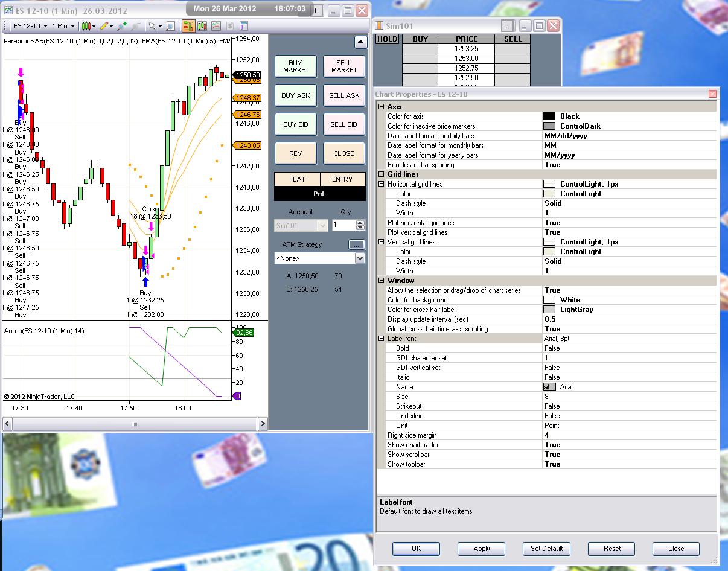The width and height of the screenshot is (728, 571).
Task: Toggle Plot vertical grid lines True value
Action: coord(630,232)
